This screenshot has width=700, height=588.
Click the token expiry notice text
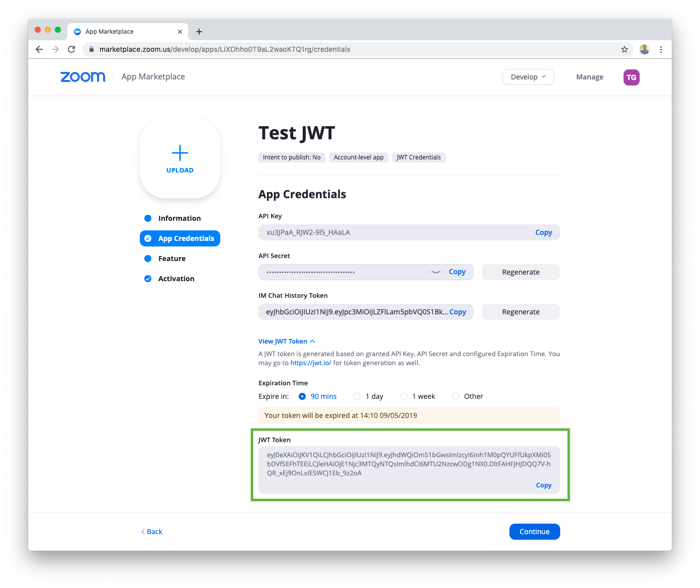[x=341, y=415]
